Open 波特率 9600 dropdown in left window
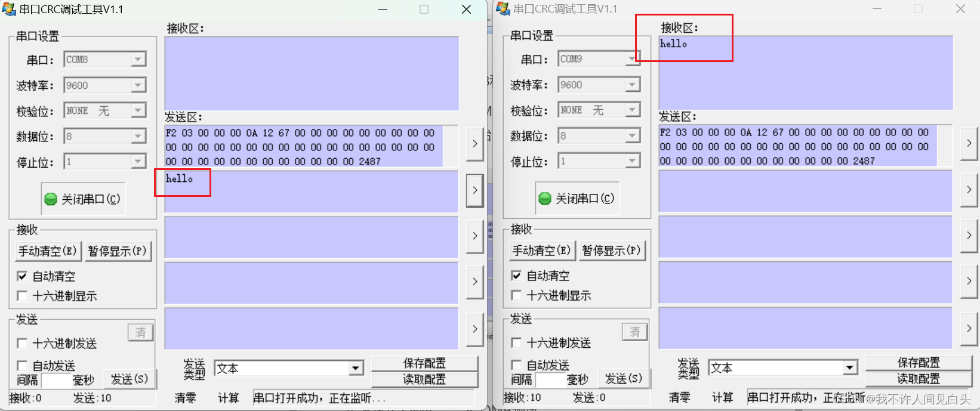This screenshot has height=411, width=980. pos(138,85)
